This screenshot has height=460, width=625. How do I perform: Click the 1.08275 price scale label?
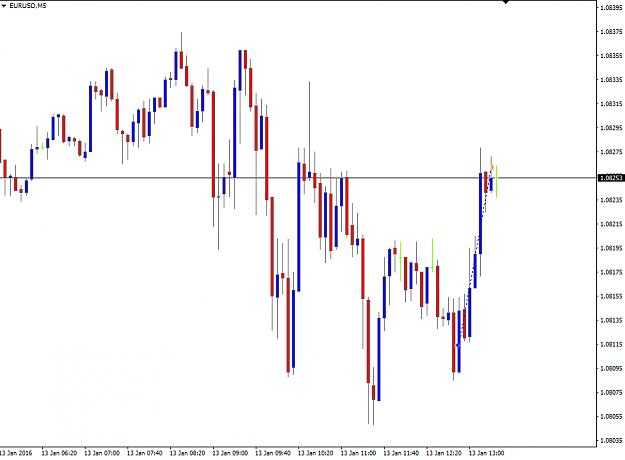pos(611,152)
